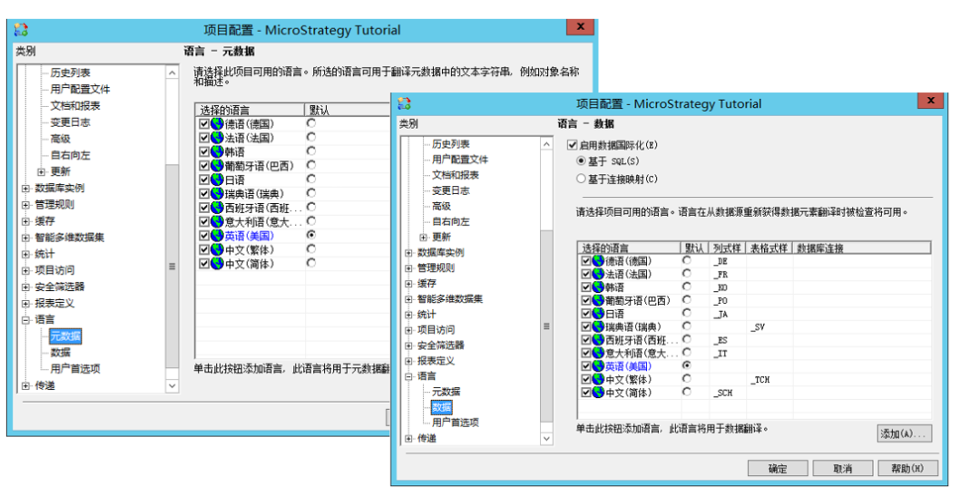This screenshot has height=496, width=980.
Task: Click globe icon for 德语(德国) in back window
Action: coord(217,123)
